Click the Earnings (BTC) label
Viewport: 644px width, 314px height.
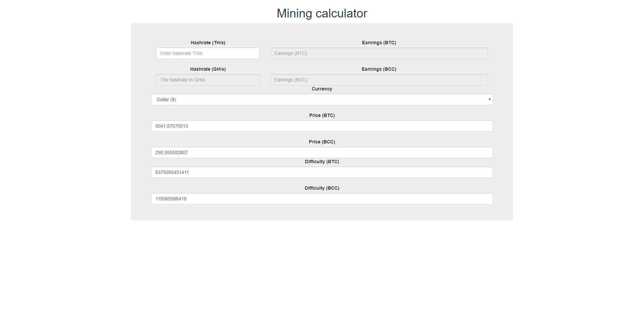click(x=379, y=43)
